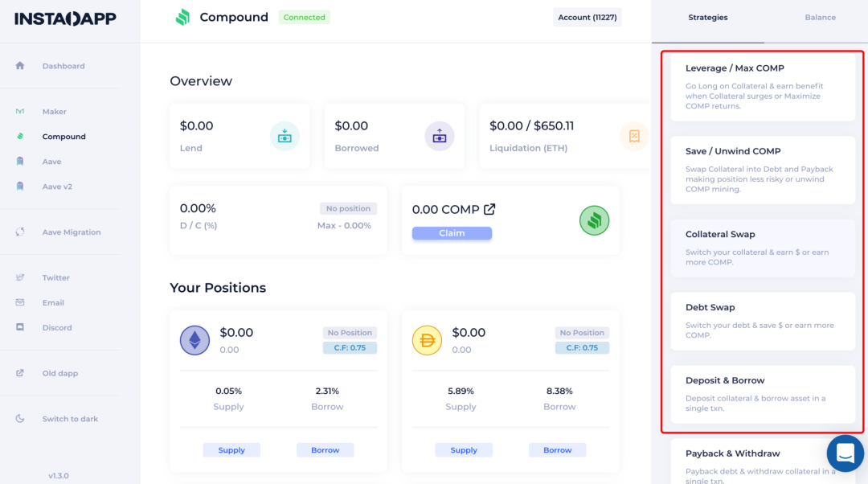Click Supply button for ETH position
This screenshot has height=484, width=868.
(x=231, y=450)
